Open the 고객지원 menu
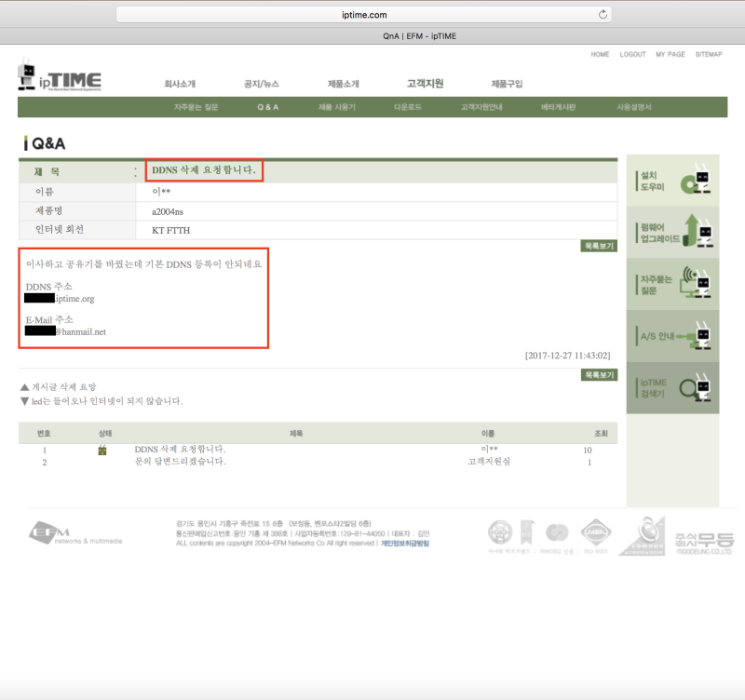The height and width of the screenshot is (700, 745). pyautogui.click(x=424, y=83)
